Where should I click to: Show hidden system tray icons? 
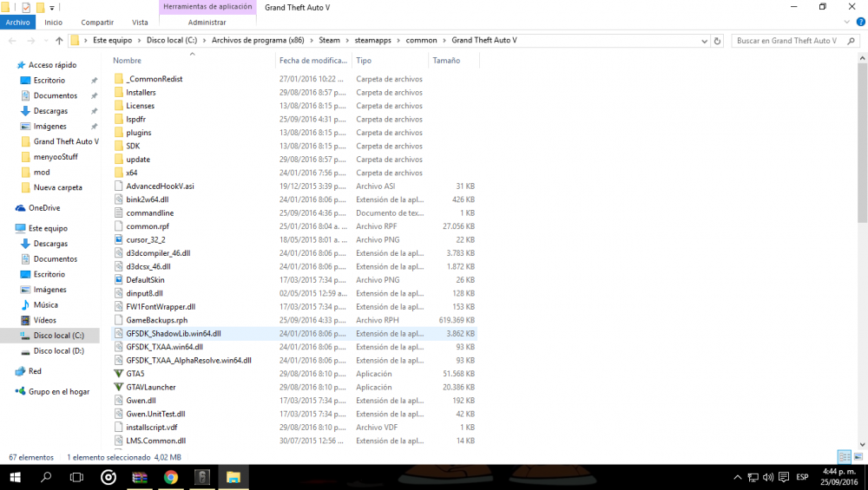(737, 477)
